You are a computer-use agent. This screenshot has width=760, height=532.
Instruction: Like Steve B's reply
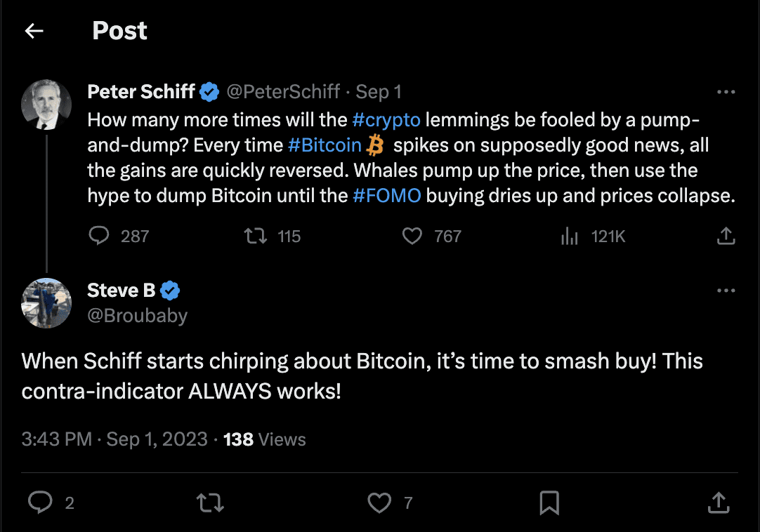379,503
